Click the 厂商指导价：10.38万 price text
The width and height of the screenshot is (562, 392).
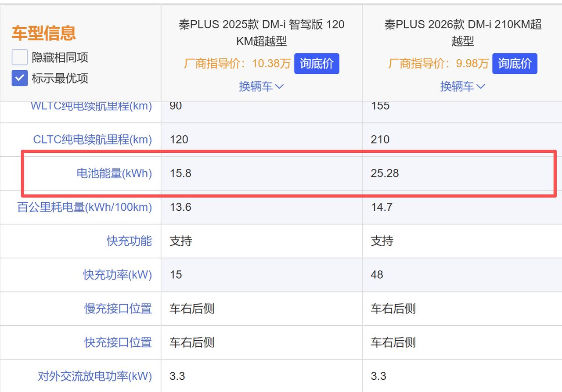pos(237,64)
